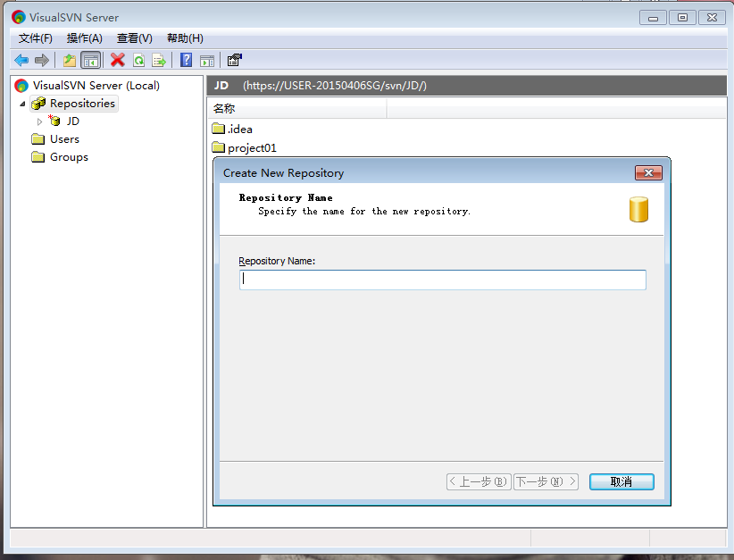Open the 查看(V) menu
734x560 pixels.
pos(135,38)
